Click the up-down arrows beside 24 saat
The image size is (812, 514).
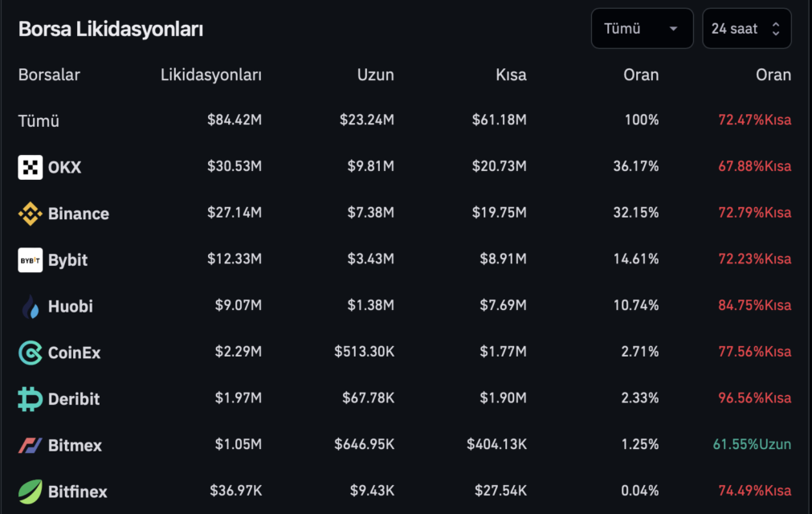pos(775,28)
